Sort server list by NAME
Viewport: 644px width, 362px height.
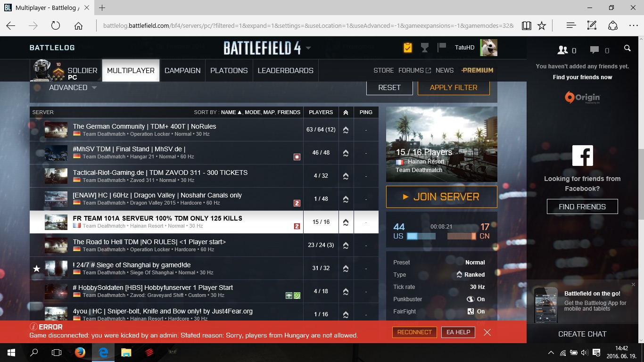click(231, 112)
